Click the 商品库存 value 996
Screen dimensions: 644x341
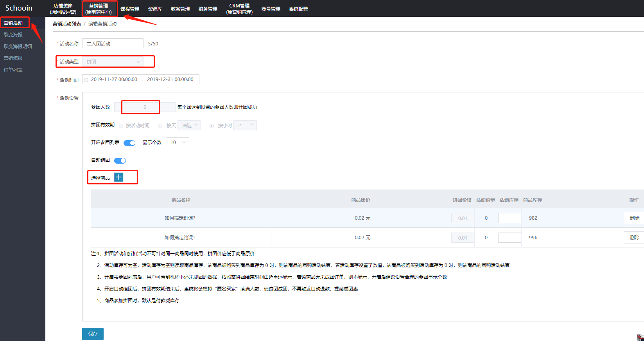pyautogui.click(x=533, y=238)
